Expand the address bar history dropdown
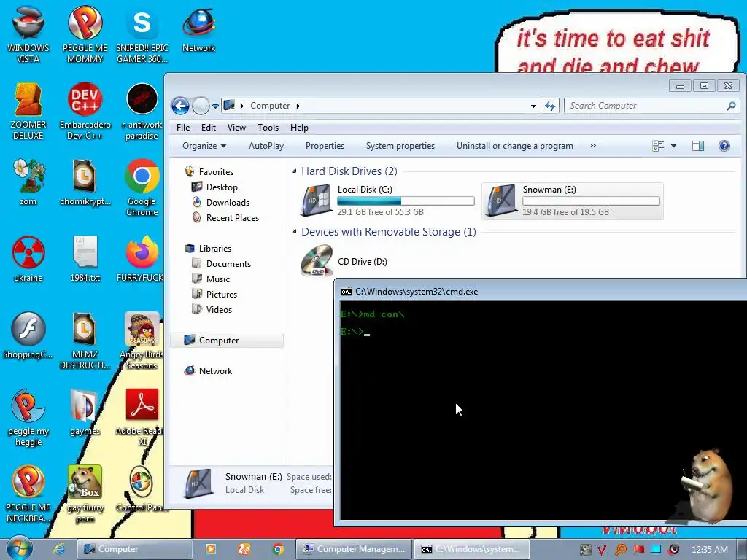 (533, 106)
